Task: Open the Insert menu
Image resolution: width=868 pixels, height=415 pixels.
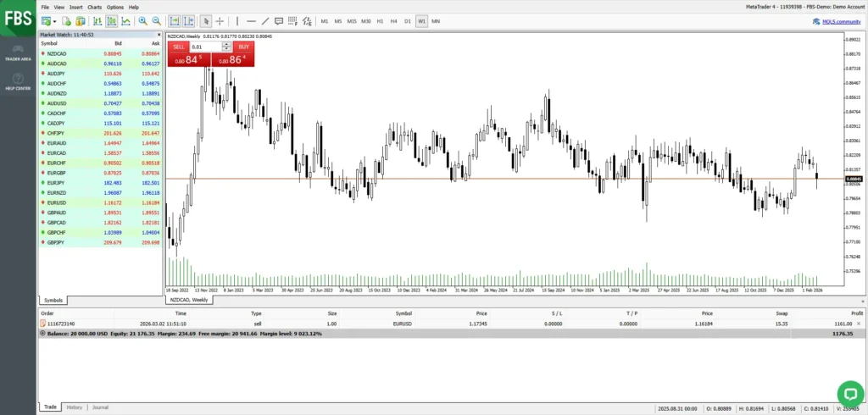Action: coord(75,7)
